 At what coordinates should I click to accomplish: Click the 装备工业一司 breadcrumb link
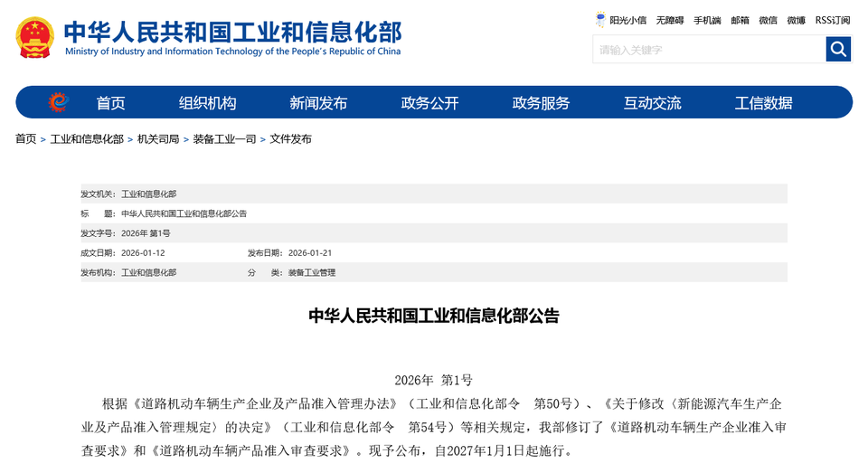click(224, 139)
